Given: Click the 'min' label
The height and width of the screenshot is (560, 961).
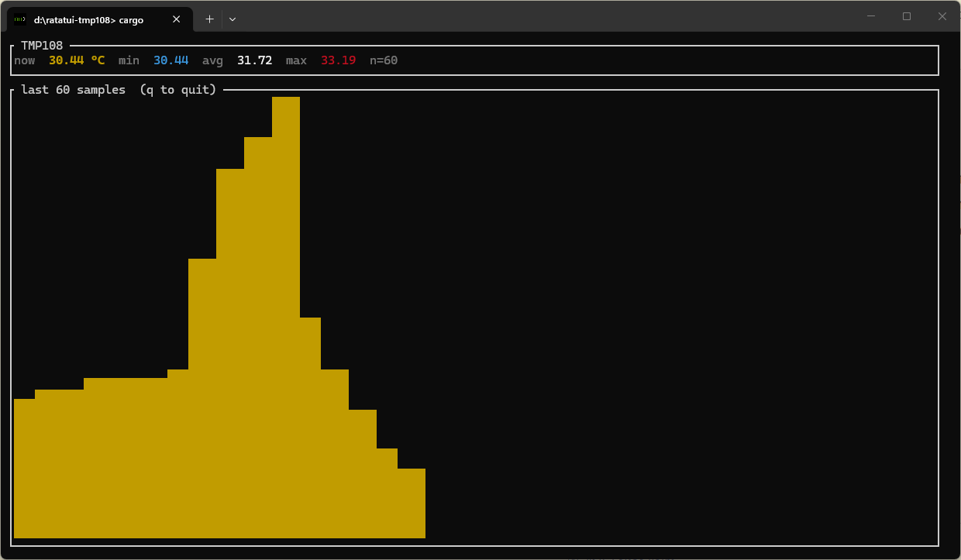Looking at the screenshot, I should pyautogui.click(x=129, y=60).
